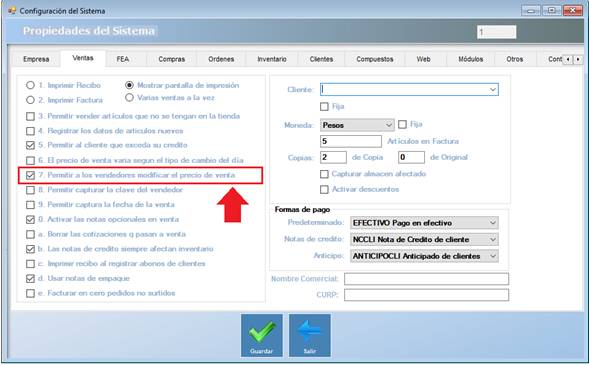Click the Nombre Comercial text field
The height and width of the screenshot is (365, 589).
pyautogui.click(x=426, y=279)
